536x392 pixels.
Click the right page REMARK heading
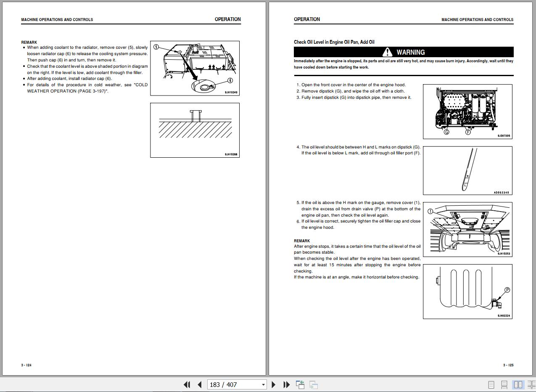(302, 241)
